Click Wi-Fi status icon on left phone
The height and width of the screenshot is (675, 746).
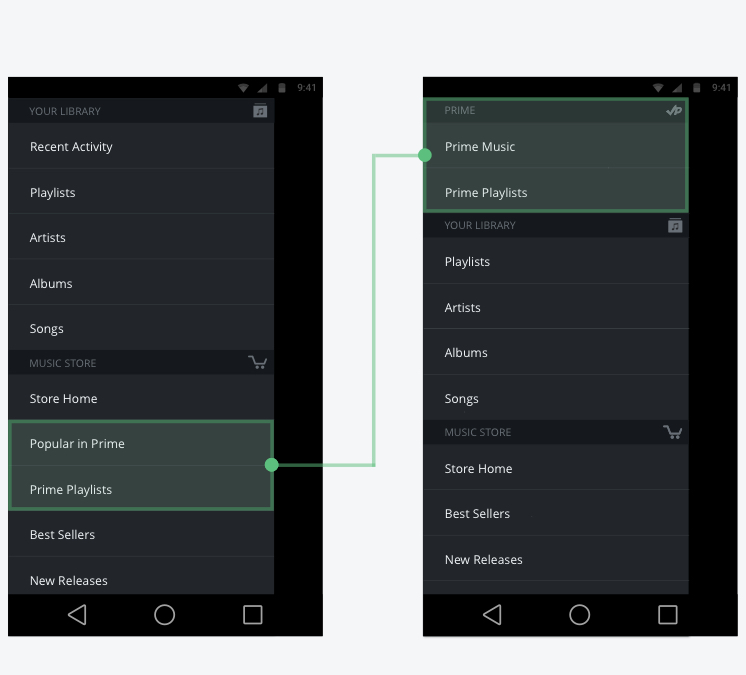point(243,88)
